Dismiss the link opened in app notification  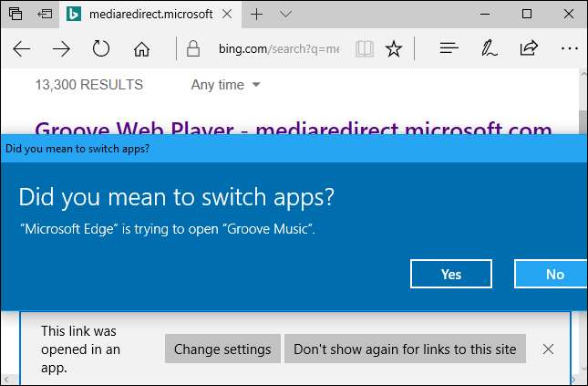[x=548, y=349]
